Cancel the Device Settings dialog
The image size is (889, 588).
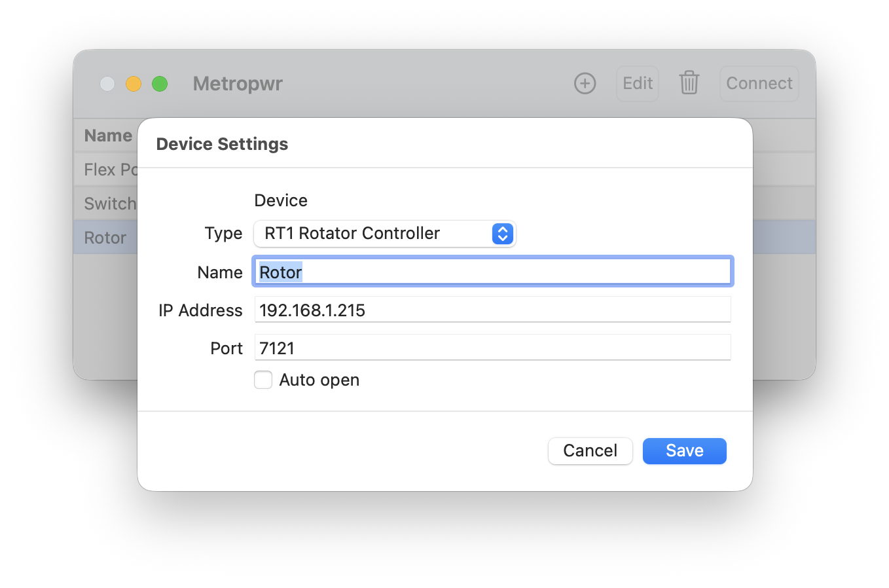590,451
